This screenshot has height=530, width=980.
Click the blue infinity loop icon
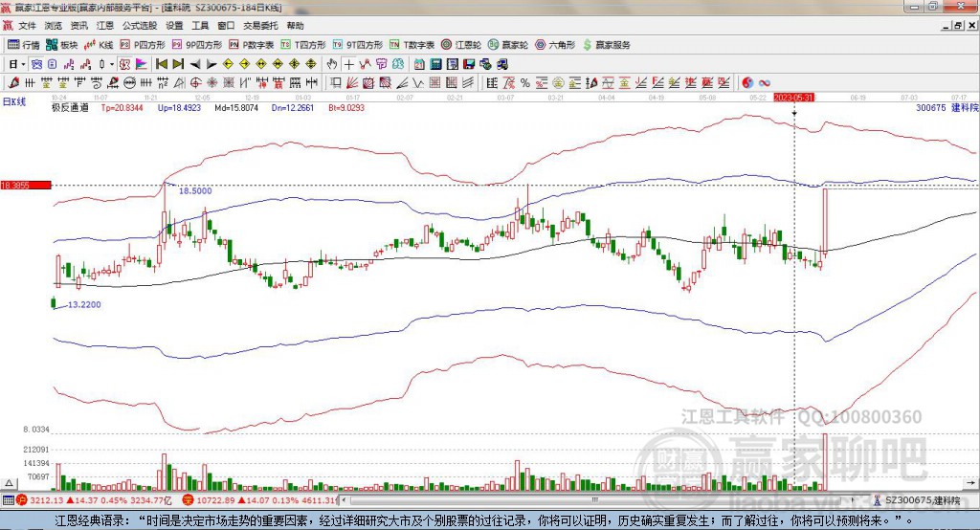click(x=765, y=83)
